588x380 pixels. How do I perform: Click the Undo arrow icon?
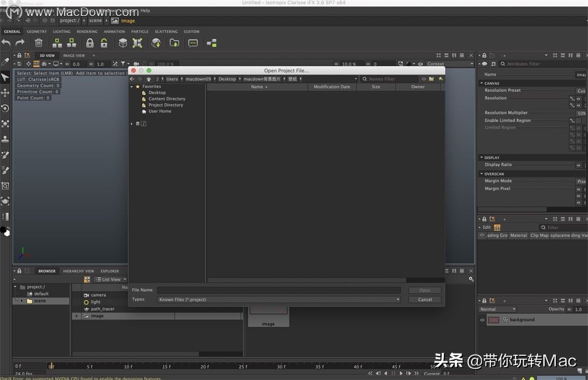pyautogui.click(x=5, y=42)
